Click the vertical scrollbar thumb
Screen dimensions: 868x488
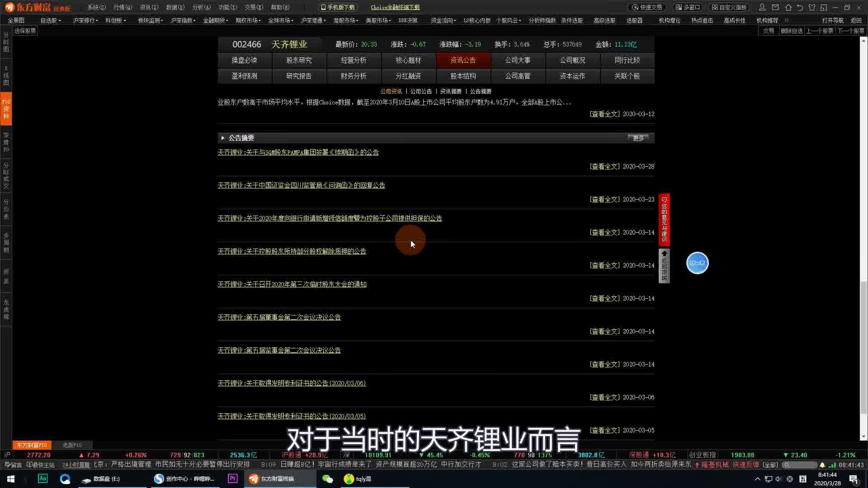863,347
